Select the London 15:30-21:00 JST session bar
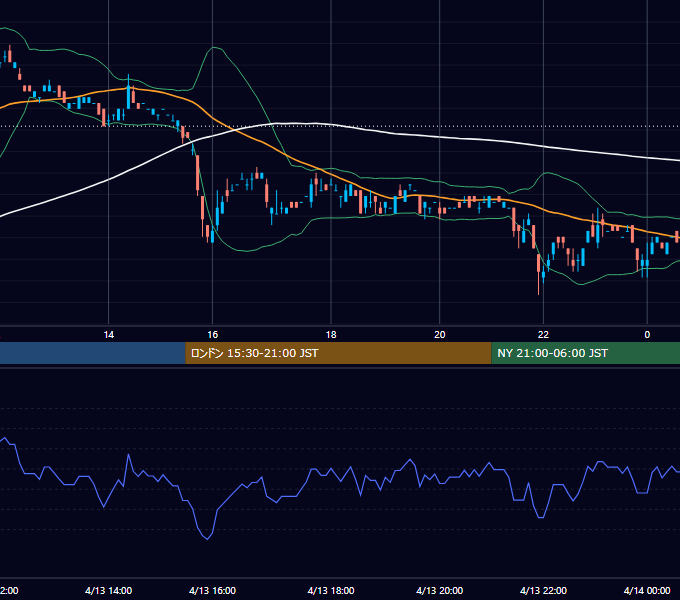Image resolution: width=680 pixels, height=600 pixels. coord(338,353)
